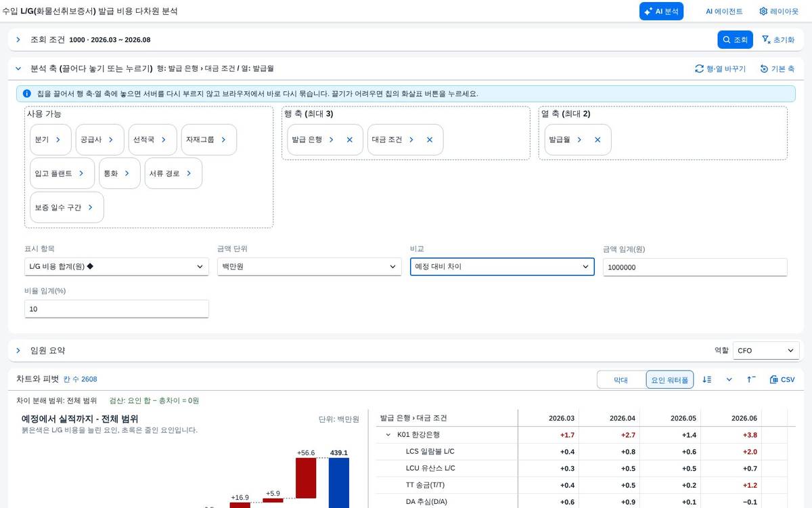This screenshot has width=812, height=508.
Task: Collapse the K01 한강은행 row
Action: [388, 435]
